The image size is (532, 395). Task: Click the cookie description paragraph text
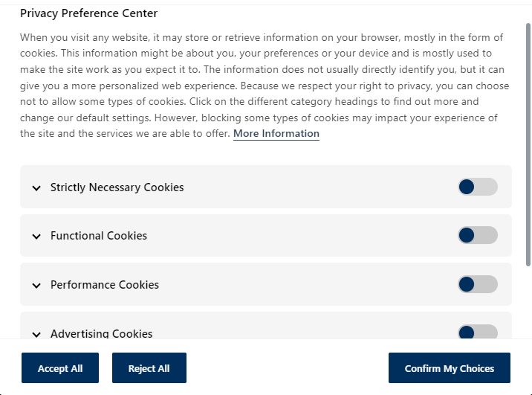coord(265,86)
